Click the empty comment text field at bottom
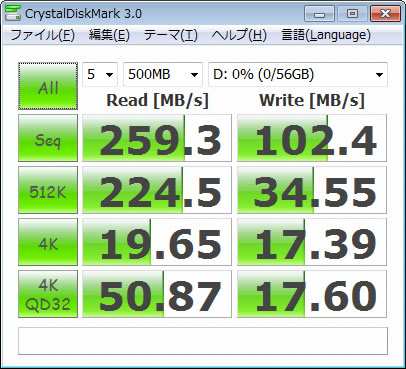406x369 pixels. point(203,341)
